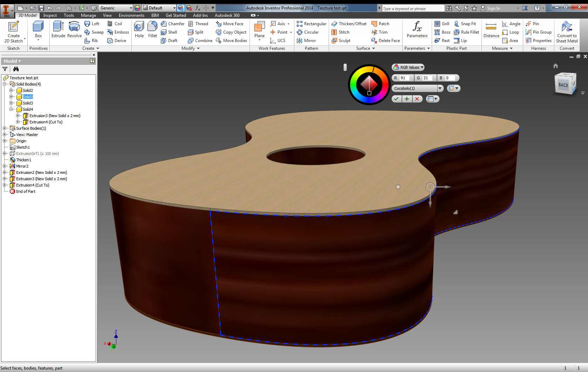Click the Home view icon

[555, 66]
